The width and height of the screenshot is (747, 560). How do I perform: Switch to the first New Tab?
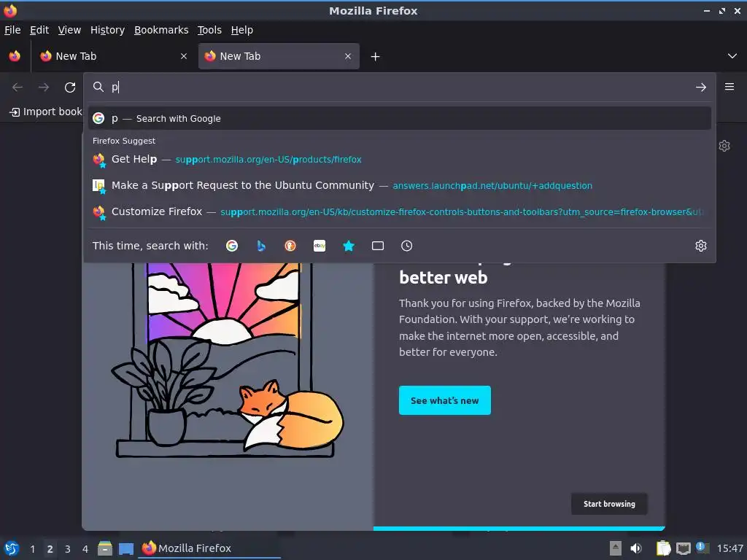point(113,56)
